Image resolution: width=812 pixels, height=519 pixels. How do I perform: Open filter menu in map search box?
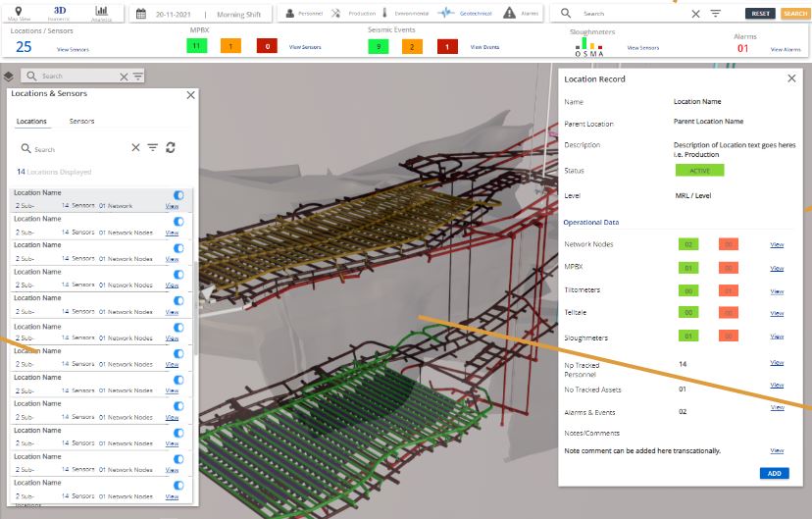137,77
